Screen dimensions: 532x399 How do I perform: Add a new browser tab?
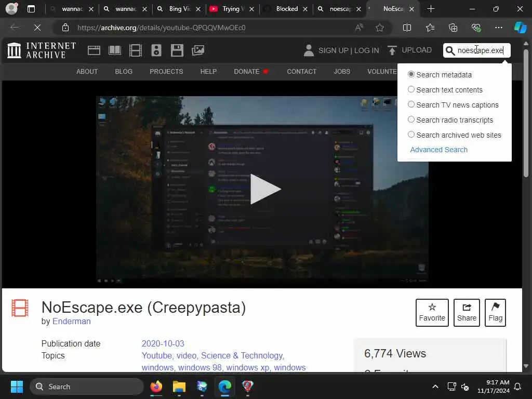coord(431,9)
